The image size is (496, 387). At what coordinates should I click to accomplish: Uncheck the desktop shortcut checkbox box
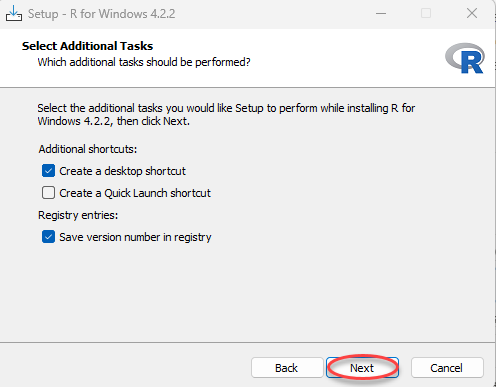(48, 171)
